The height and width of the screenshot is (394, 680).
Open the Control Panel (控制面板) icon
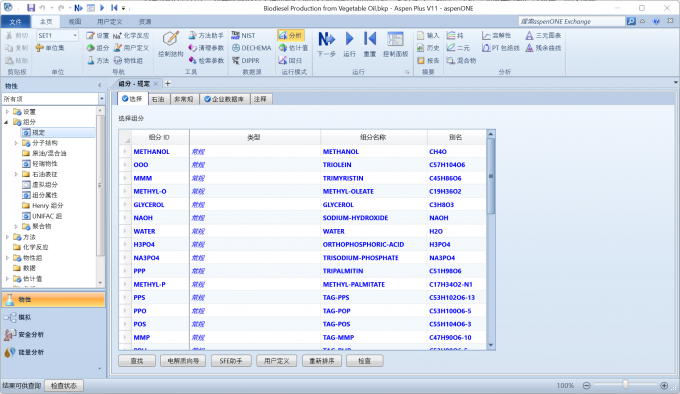[395, 39]
